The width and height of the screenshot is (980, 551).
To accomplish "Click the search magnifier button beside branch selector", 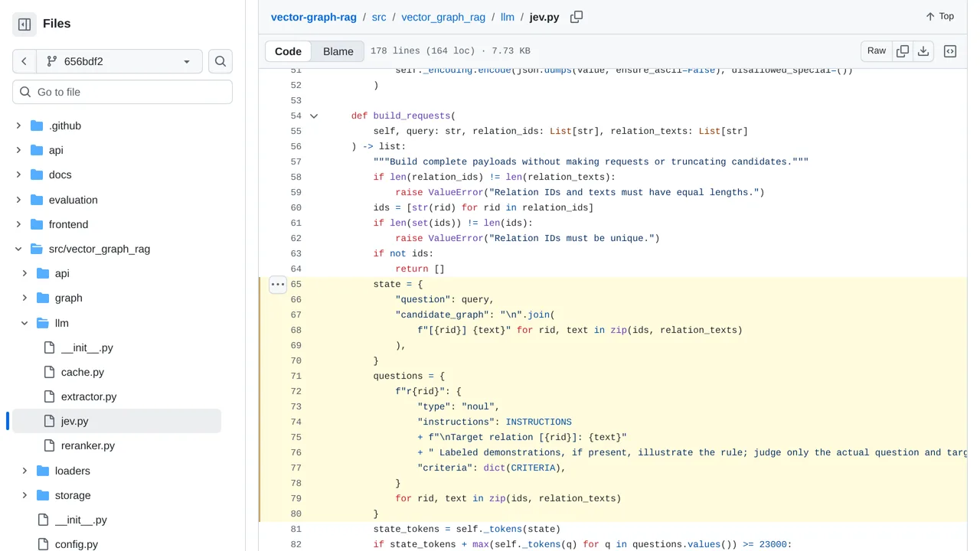I will (x=220, y=61).
